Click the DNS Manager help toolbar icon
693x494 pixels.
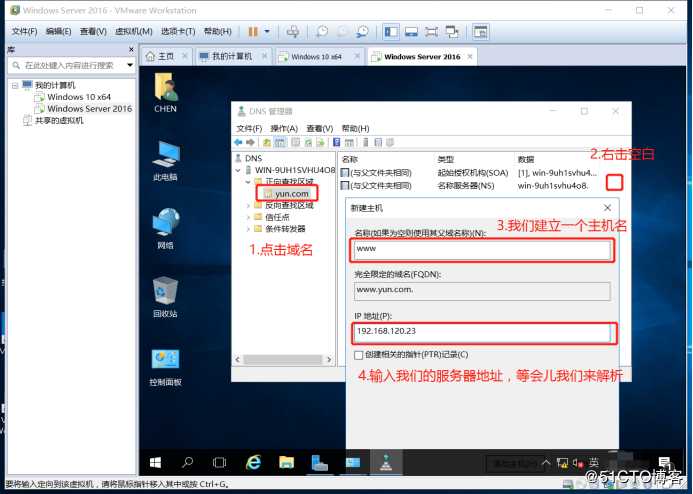tap(336, 142)
